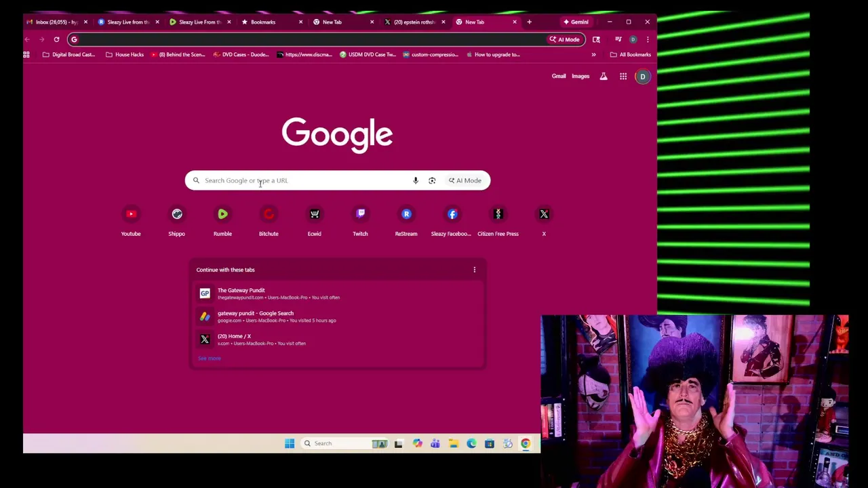Search by image with Lens icon
868x488 pixels.
coord(432,180)
